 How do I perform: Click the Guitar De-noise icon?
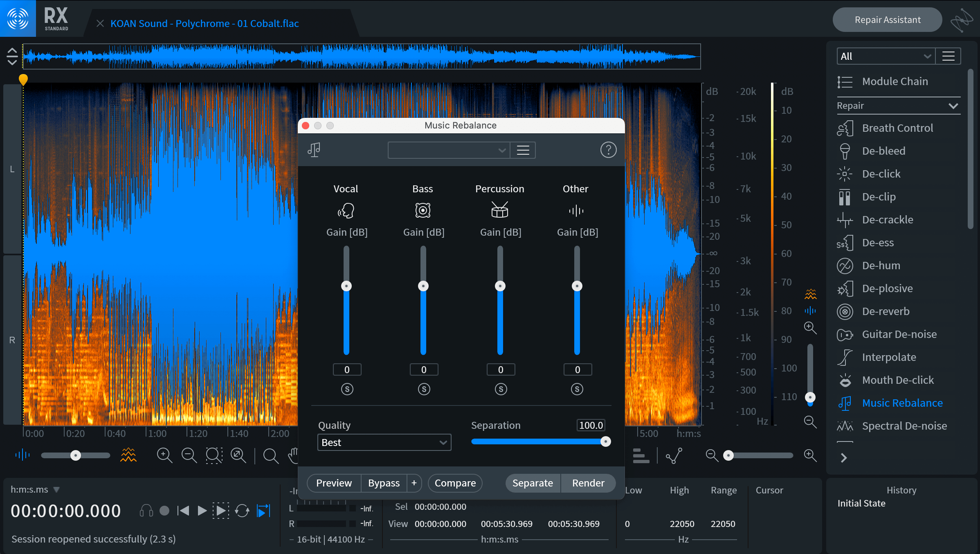[845, 334]
